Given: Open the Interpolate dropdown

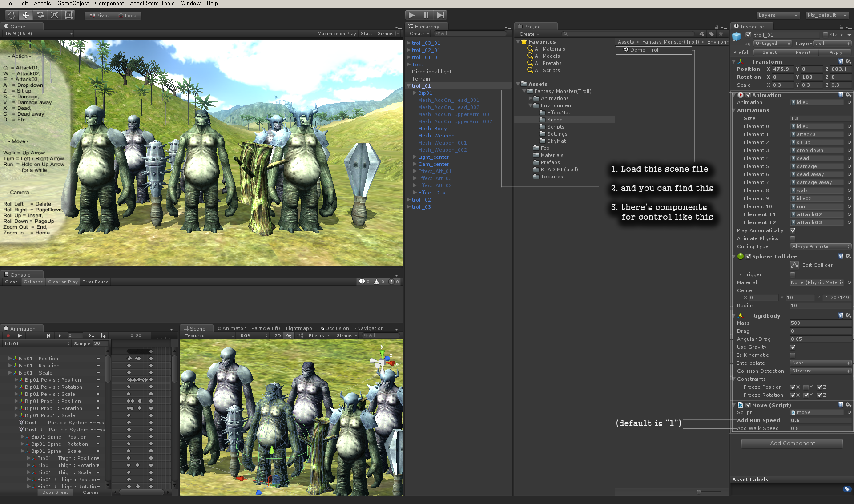Looking at the screenshot, I should click(x=821, y=363).
